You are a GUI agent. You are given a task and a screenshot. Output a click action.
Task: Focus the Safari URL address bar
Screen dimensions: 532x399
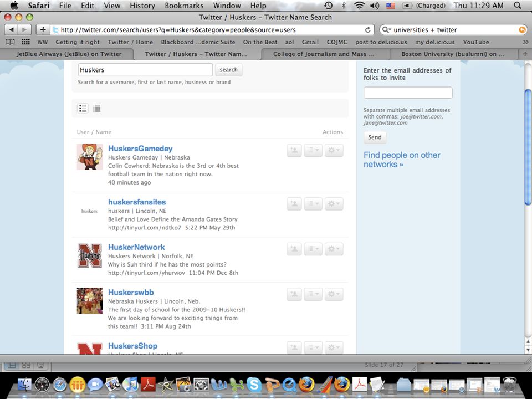pyautogui.click(x=212, y=30)
